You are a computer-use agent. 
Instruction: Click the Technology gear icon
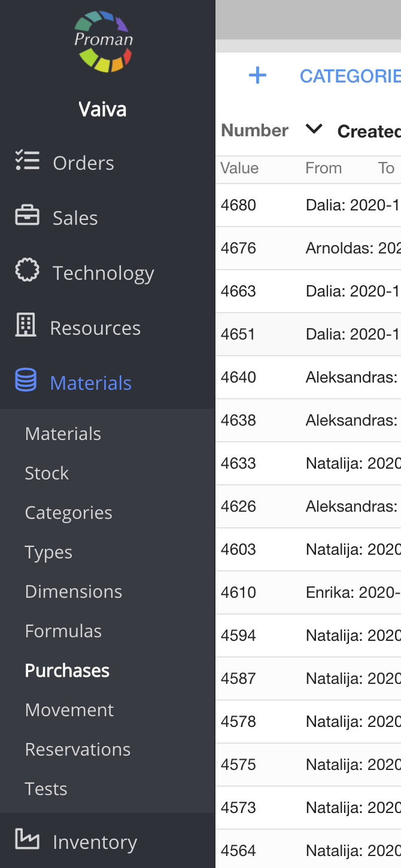27,271
